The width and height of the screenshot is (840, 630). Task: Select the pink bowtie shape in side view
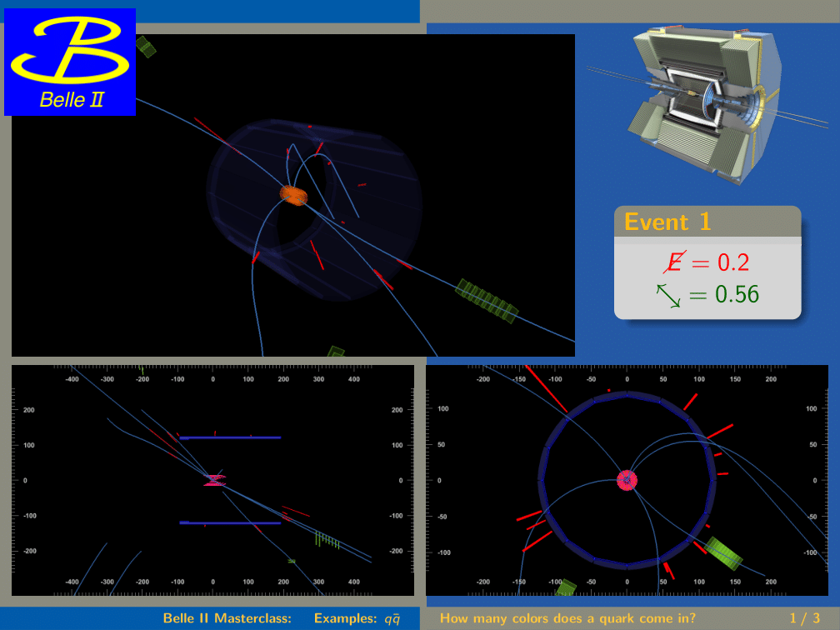click(214, 480)
